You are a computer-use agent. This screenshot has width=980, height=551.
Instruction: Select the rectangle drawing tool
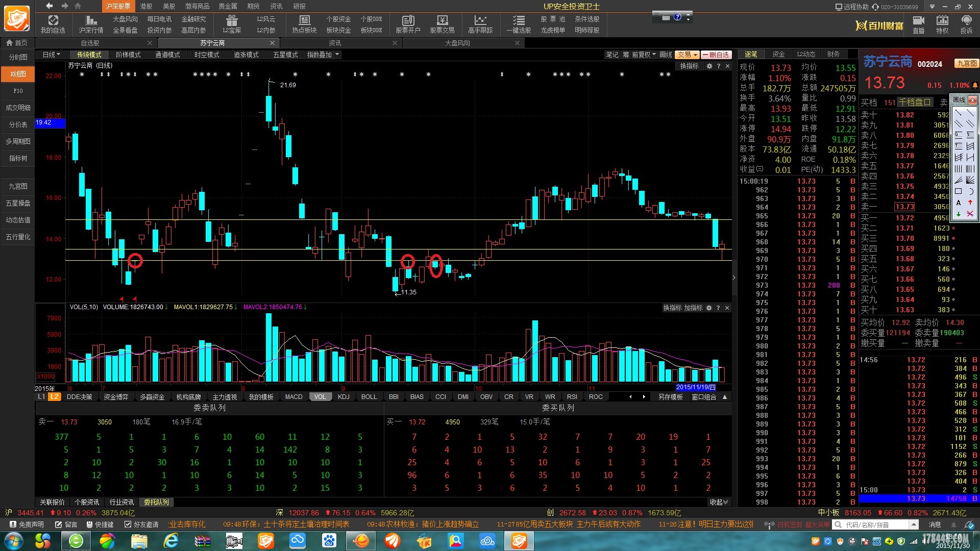[x=959, y=191]
